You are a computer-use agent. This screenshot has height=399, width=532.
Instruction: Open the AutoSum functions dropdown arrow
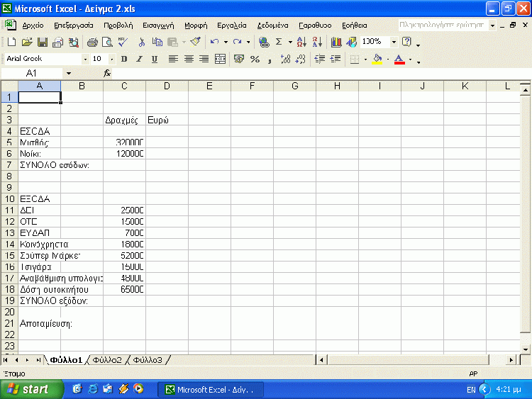point(290,42)
